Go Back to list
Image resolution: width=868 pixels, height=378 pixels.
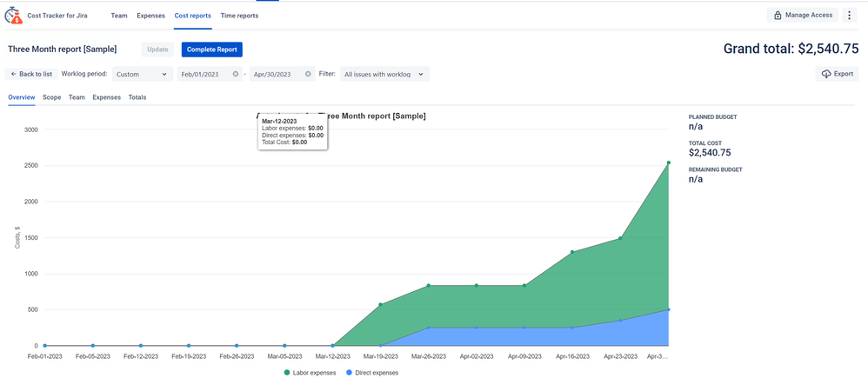pos(31,74)
